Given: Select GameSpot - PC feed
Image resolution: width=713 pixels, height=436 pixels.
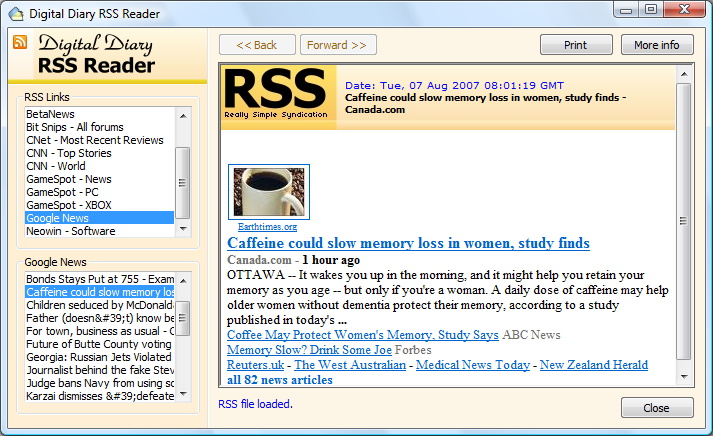Looking at the screenshot, I should [100, 192].
